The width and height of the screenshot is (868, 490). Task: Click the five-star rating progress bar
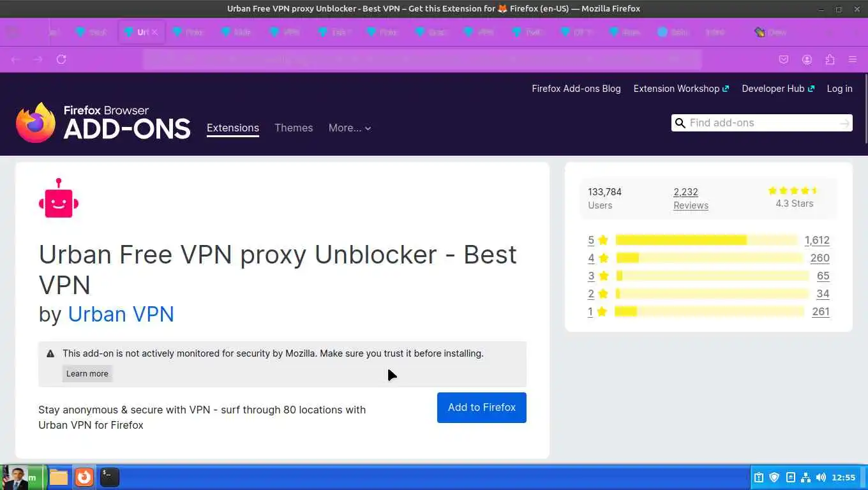click(707, 241)
